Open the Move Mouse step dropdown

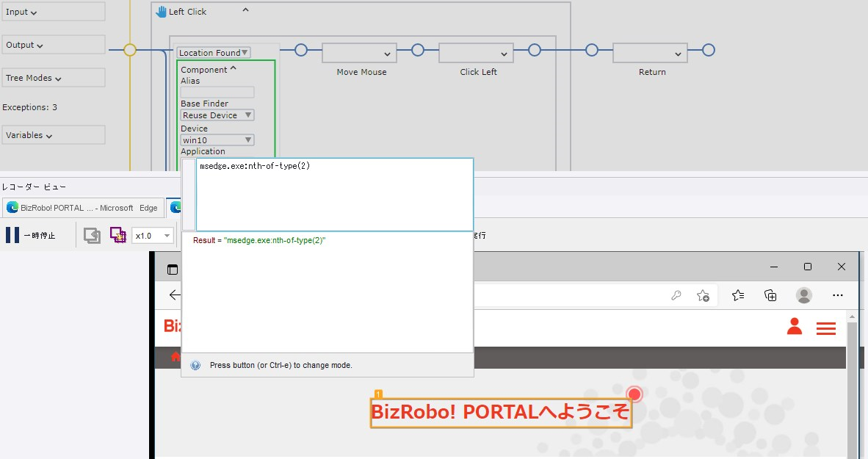pyautogui.click(x=359, y=53)
